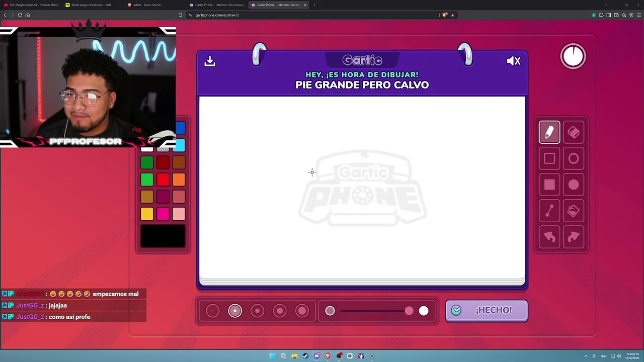The width and height of the screenshot is (644, 362).
Task: Select the largest brush size
Action: point(302,311)
